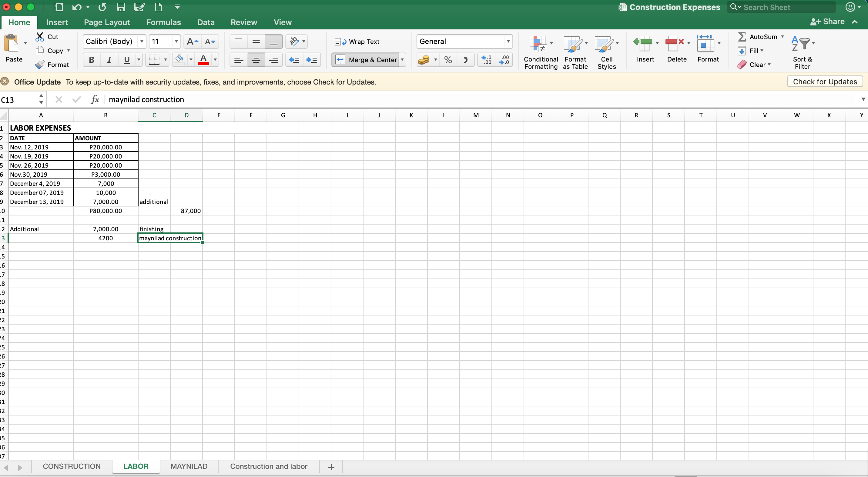Click the Share button

pyautogui.click(x=828, y=22)
